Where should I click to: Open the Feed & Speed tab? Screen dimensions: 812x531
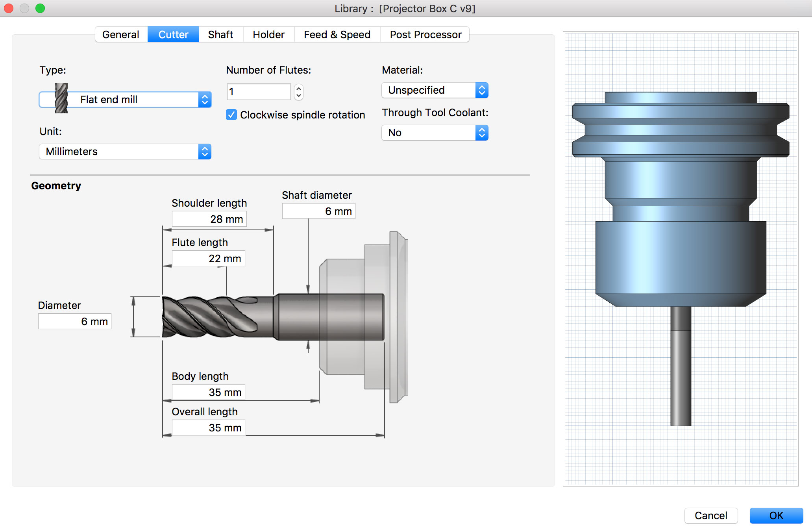337,34
